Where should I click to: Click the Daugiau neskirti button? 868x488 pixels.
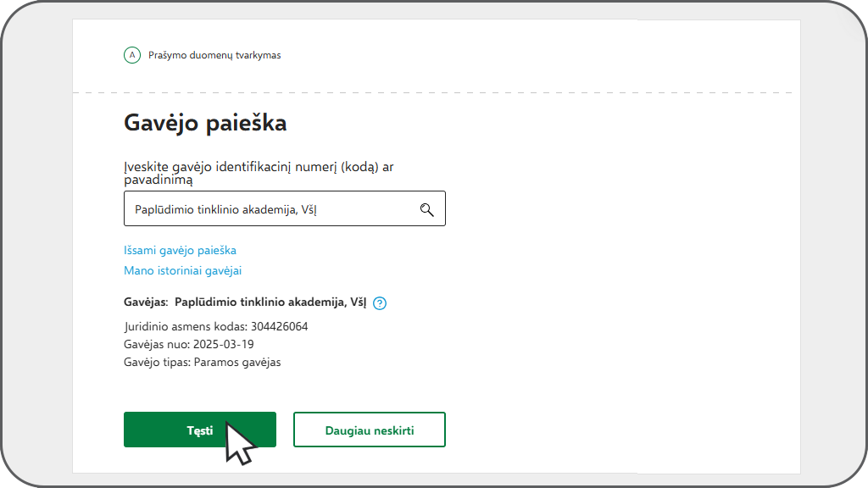[x=370, y=430]
